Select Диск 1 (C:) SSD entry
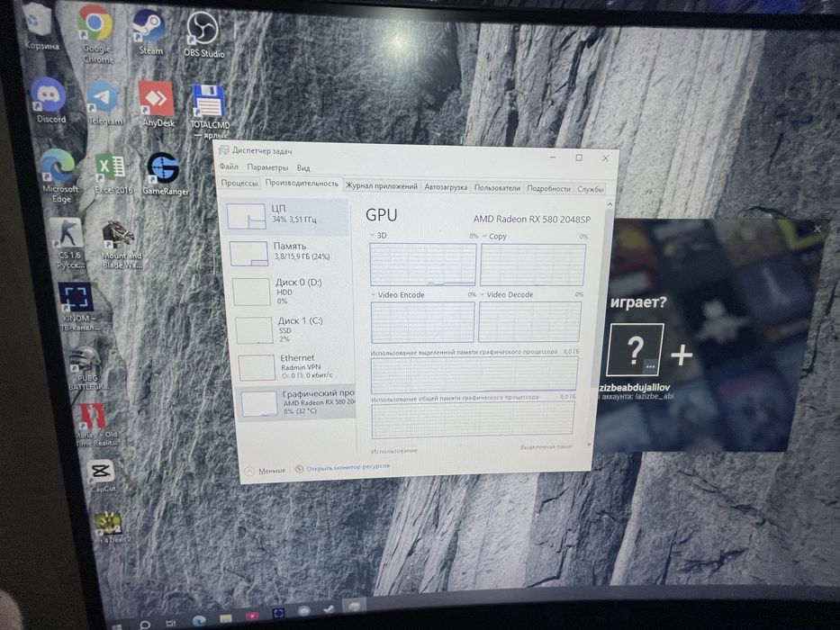Image resolution: width=840 pixels, height=630 pixels. click(x=294, y=328)
